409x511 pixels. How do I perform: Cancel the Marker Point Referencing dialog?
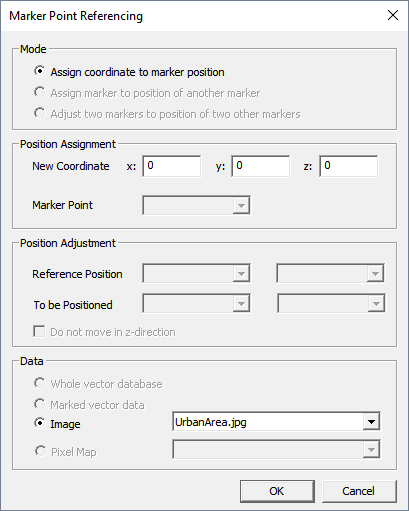359,491
